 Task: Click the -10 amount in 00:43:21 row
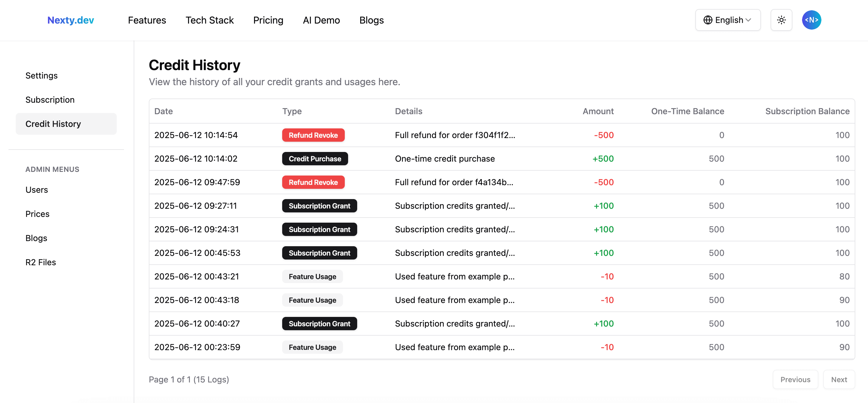[x=607, y=277]
